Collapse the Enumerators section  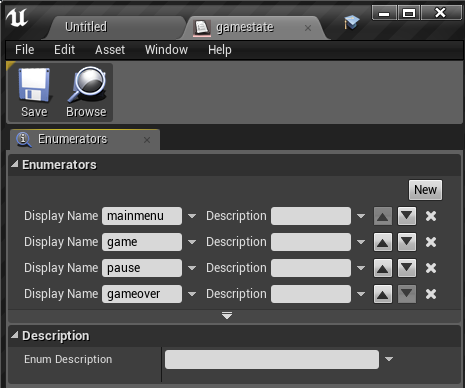pos(15,164)
